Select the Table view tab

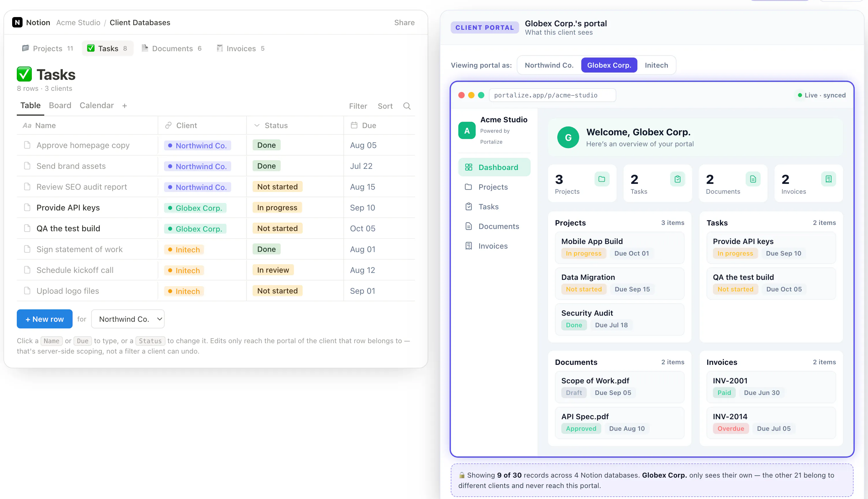[30, 106]
